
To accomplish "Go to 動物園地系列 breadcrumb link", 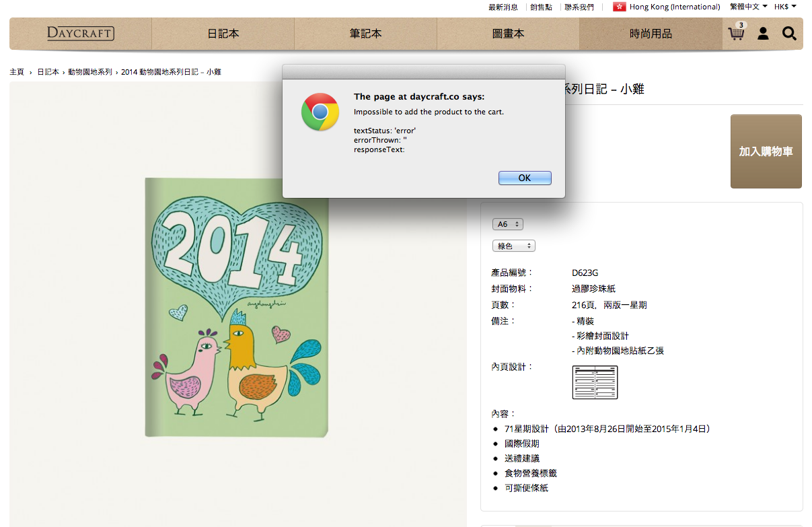I will pyautogui.click(x=90, y=71).
